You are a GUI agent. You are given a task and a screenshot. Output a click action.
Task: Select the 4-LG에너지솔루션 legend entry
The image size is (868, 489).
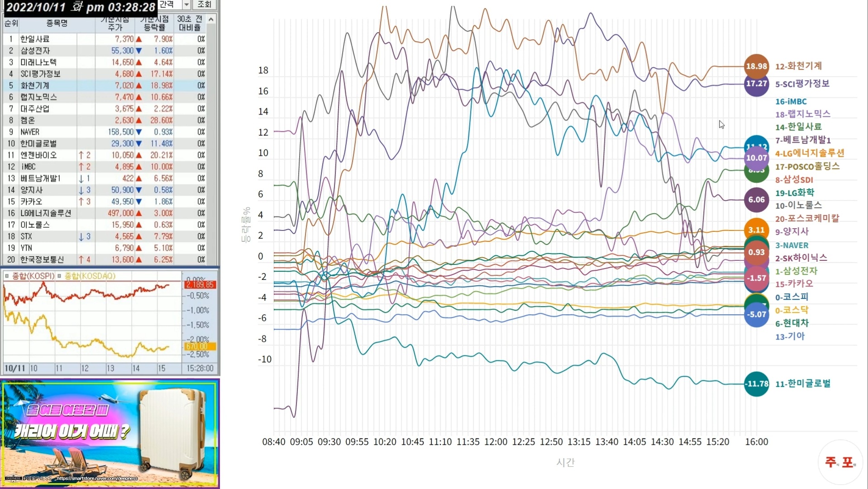[x=810, y=153]
